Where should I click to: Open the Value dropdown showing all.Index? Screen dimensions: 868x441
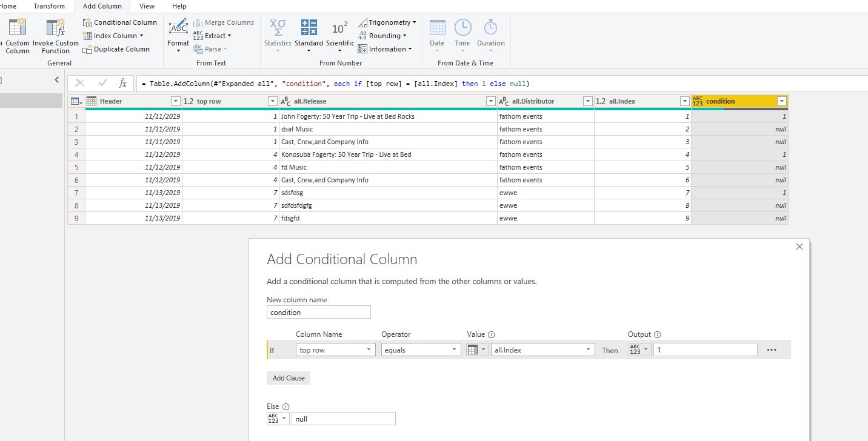(x=543, y=350)
